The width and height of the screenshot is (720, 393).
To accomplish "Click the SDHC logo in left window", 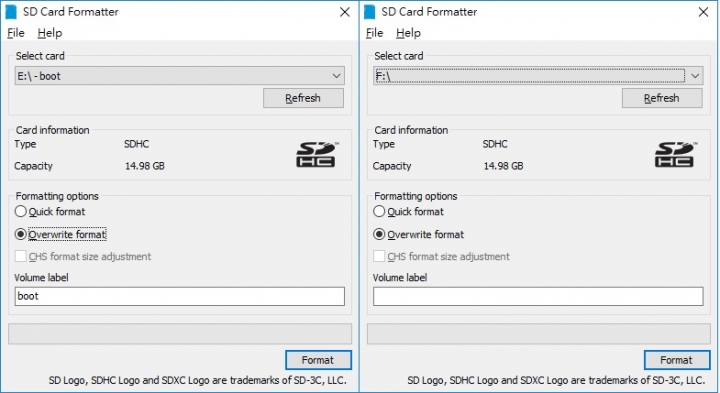I will (316, 155).
